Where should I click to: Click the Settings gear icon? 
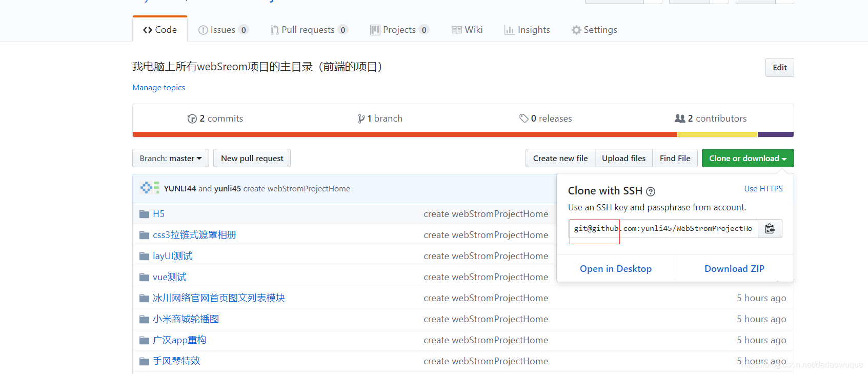point(576,30)
